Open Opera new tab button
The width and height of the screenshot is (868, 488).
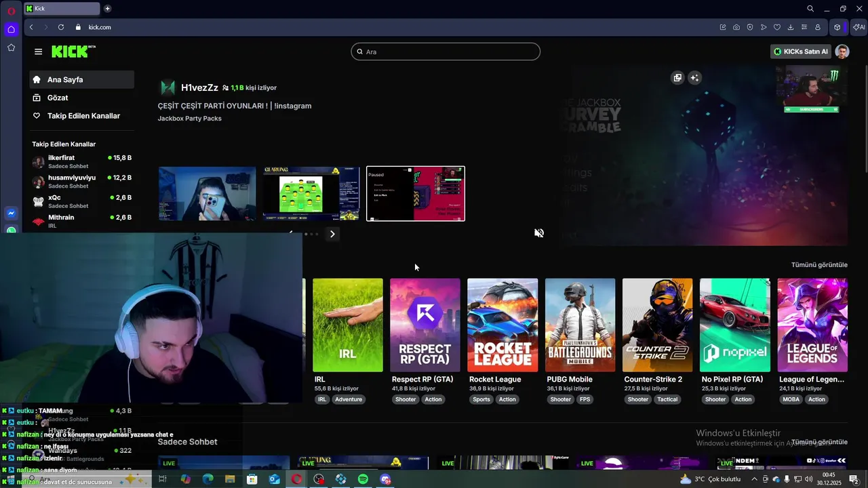(x=107, y=9)
